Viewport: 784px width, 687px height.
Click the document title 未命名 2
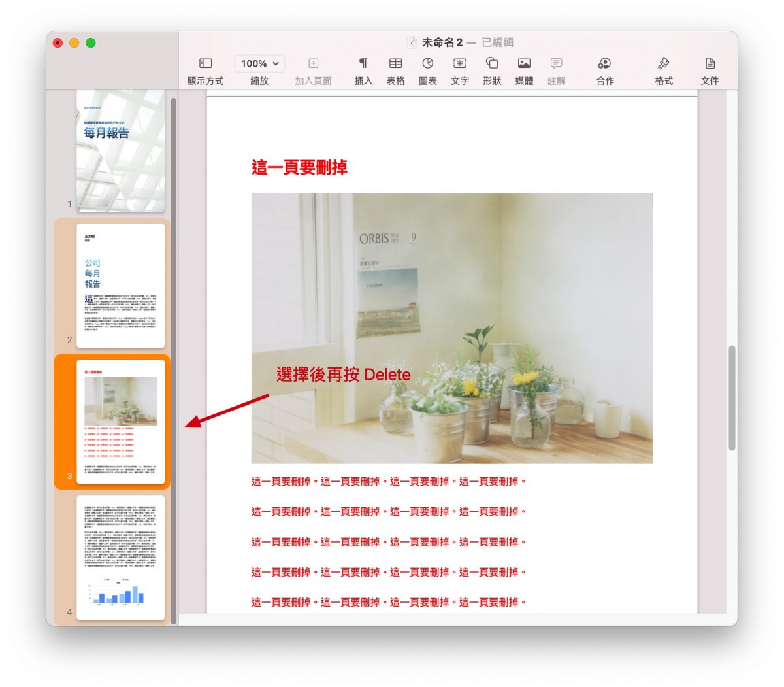pyautogui.click(x=442, y=42)
